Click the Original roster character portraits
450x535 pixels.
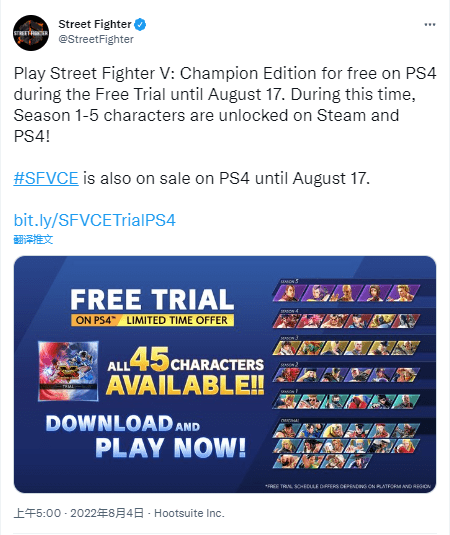[346, 446]
